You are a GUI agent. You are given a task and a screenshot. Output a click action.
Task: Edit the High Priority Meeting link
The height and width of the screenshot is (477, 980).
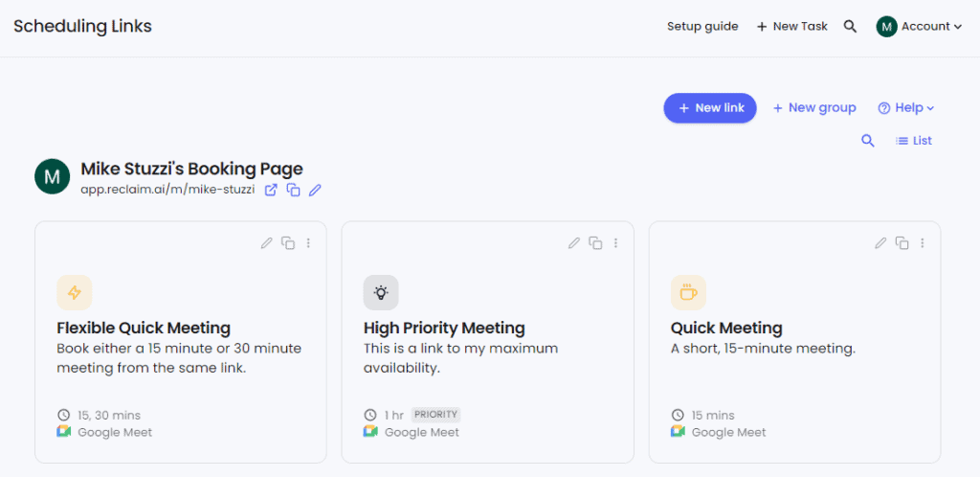click(574, 243)
